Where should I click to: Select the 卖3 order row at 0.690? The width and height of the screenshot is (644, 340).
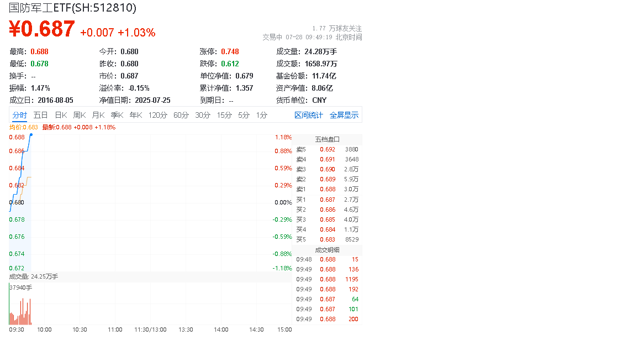point(328,169)
